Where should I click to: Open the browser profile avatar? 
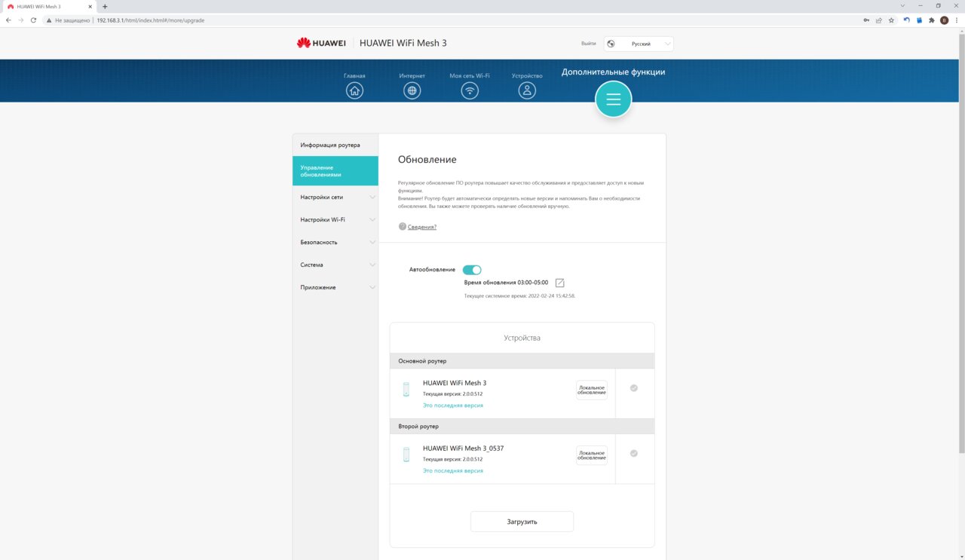[x=944, y=20]
